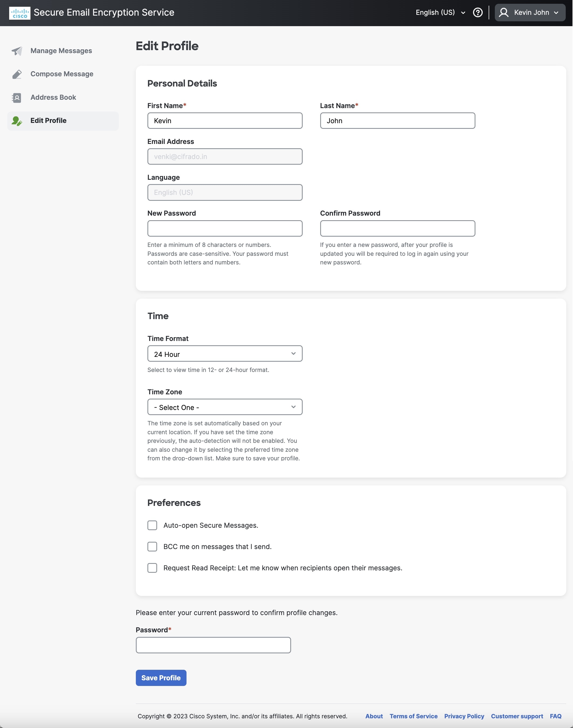This screenshot has height=728, width=573.
Task: Enable Auto-open Secure Messages
Action: click(x=152, y=525)
